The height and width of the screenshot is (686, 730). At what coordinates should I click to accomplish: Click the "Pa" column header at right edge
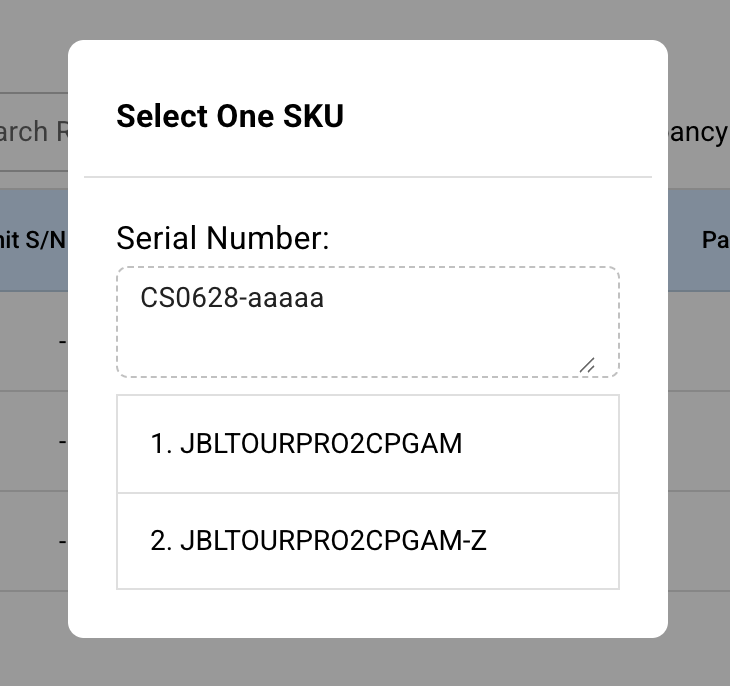[x=714, y=240]
